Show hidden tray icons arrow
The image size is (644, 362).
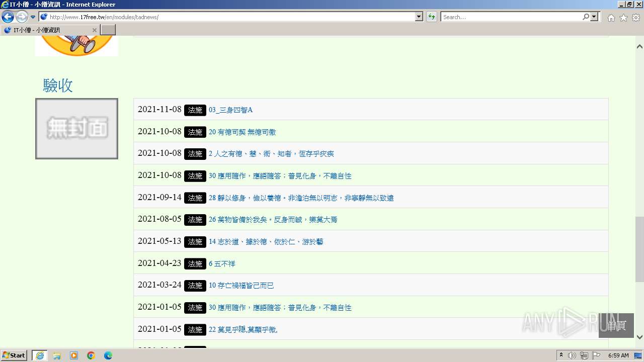[561, 355]
